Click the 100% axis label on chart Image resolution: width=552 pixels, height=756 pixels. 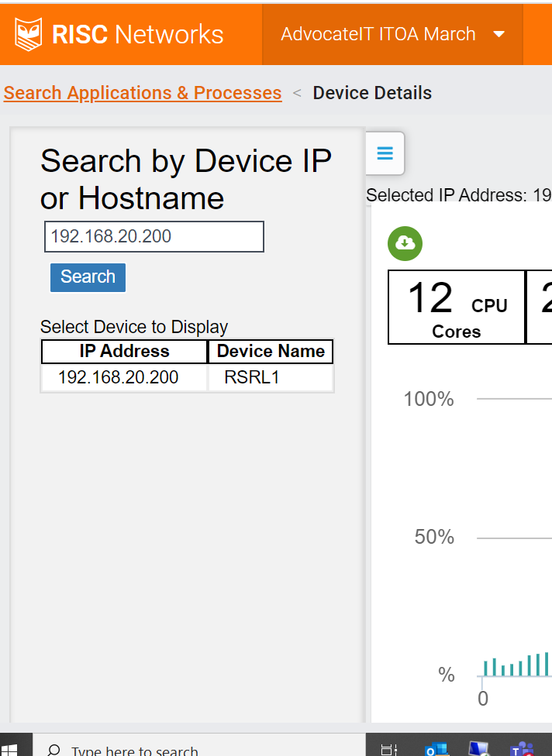pyautogui.click(x=429, y=399)
